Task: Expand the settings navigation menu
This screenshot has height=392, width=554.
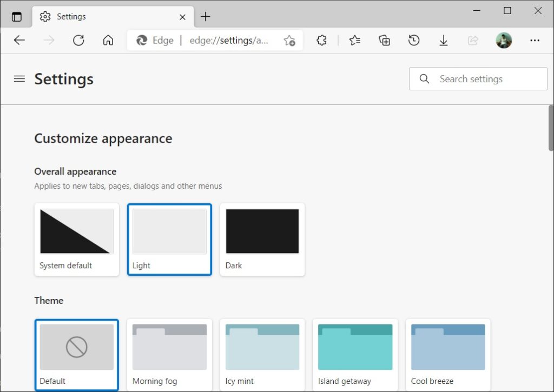Action: point(19,79)
